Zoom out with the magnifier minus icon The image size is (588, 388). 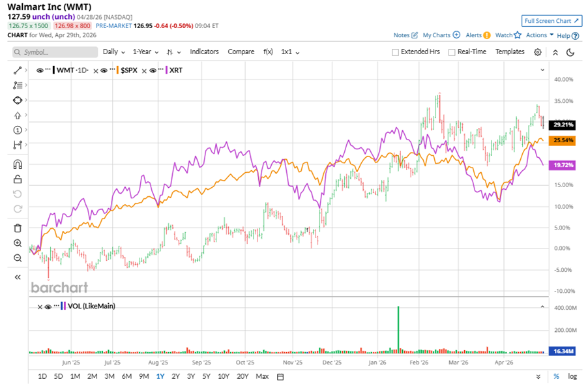pos(18,258)
